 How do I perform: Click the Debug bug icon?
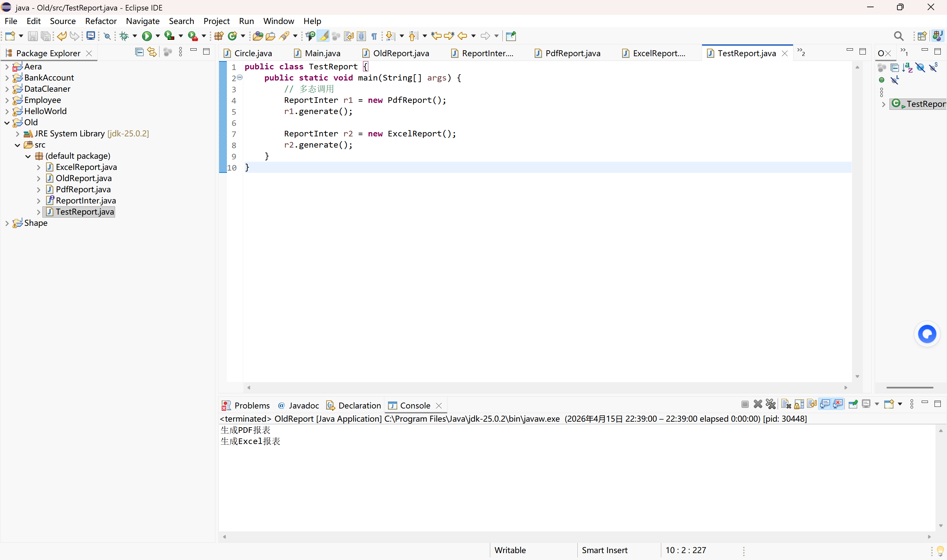[x=124, y=36]
